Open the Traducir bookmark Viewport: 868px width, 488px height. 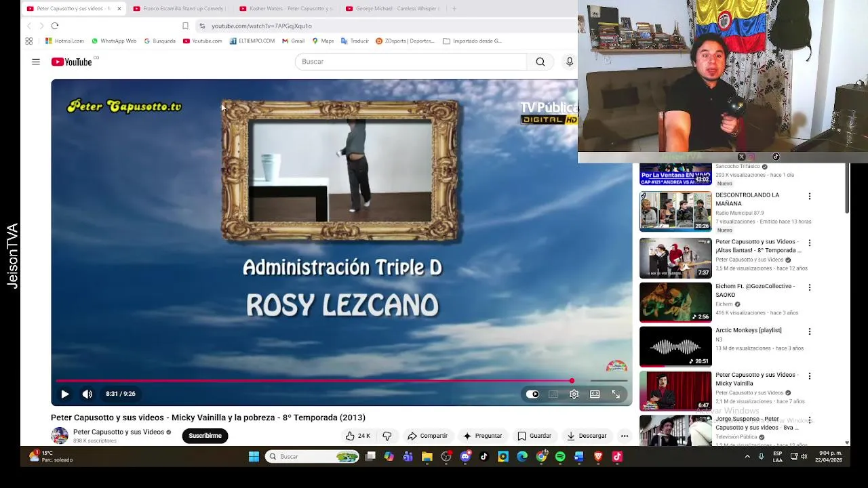point(355,41)
